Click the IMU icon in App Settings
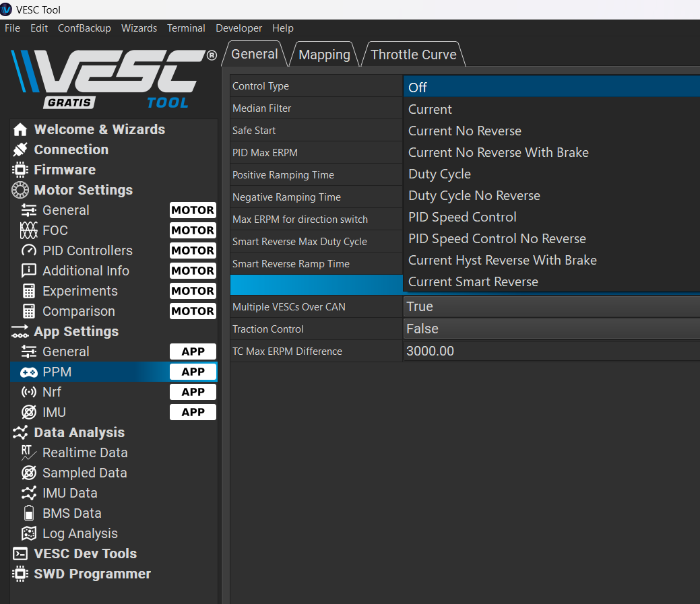This screenshot has width=700, height=604. coord(29,412)
